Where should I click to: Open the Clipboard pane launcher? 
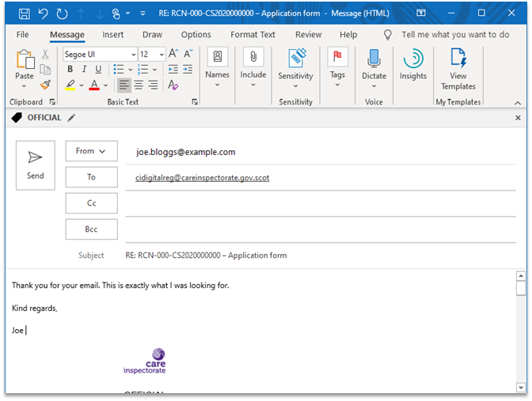click(x=52, y=102)
